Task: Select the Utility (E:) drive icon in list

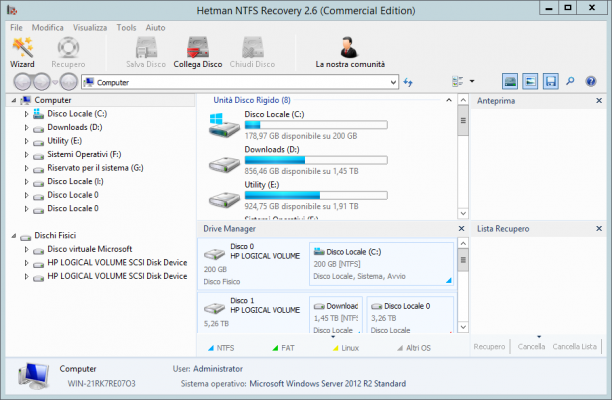Action: pos(224,200)
